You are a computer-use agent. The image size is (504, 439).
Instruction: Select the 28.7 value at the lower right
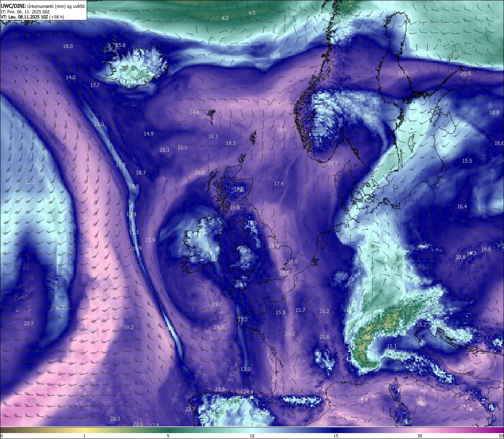pos(463,366)
